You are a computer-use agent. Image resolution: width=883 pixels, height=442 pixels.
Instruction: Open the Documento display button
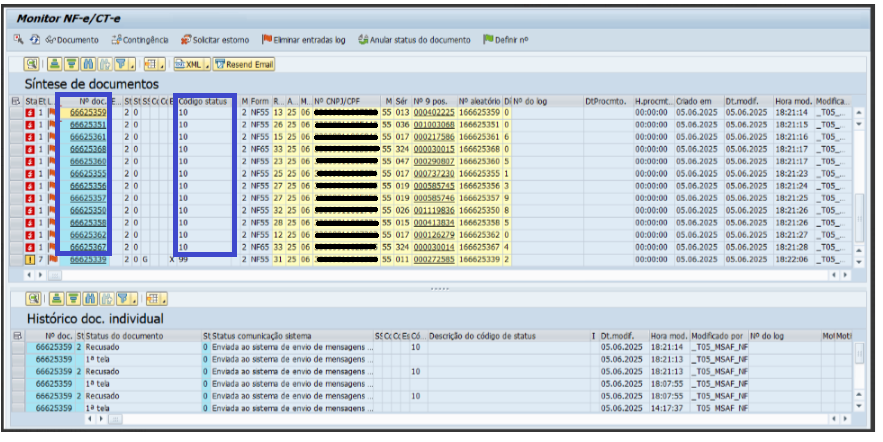[72, 40]
